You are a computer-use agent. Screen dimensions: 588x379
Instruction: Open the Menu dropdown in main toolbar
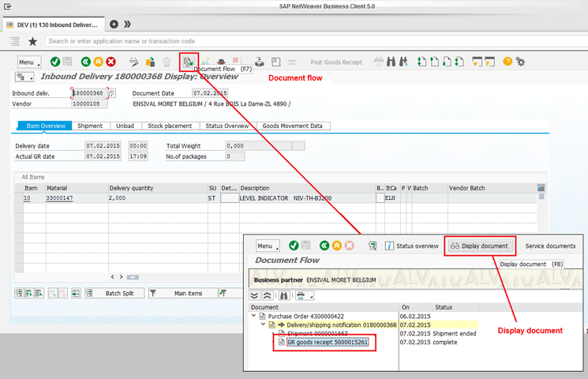[x=28, y=62]
